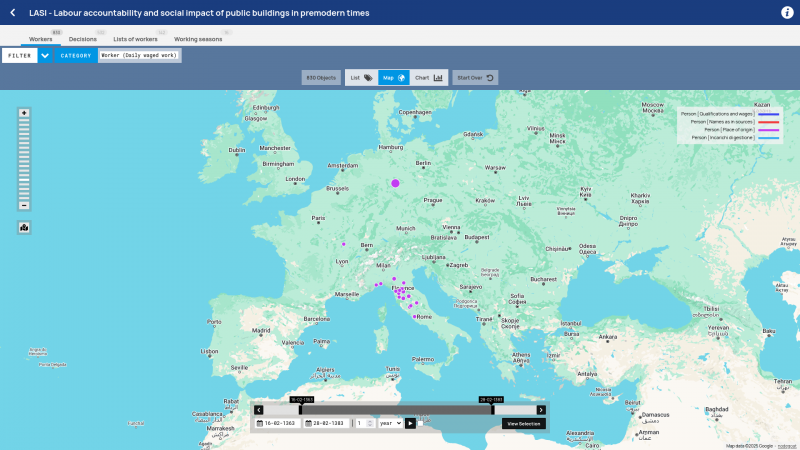
Task: Select the Place of origin purple legend swatch
Action: point(768,130)
